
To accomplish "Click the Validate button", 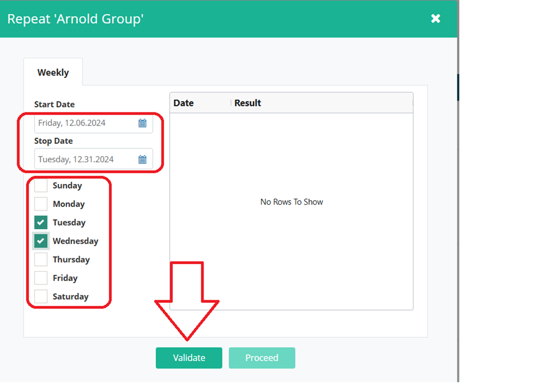I will coord(189,358).
